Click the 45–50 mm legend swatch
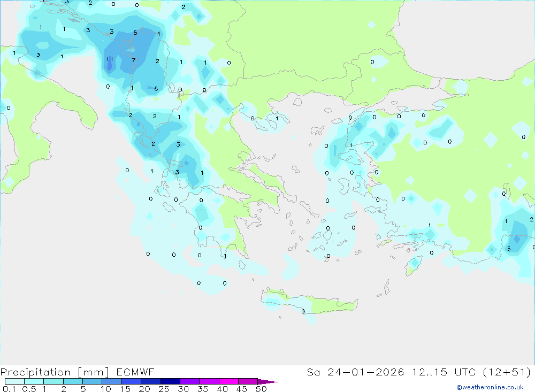The width and height of the screenshot is (535, 392). (248, 381)
